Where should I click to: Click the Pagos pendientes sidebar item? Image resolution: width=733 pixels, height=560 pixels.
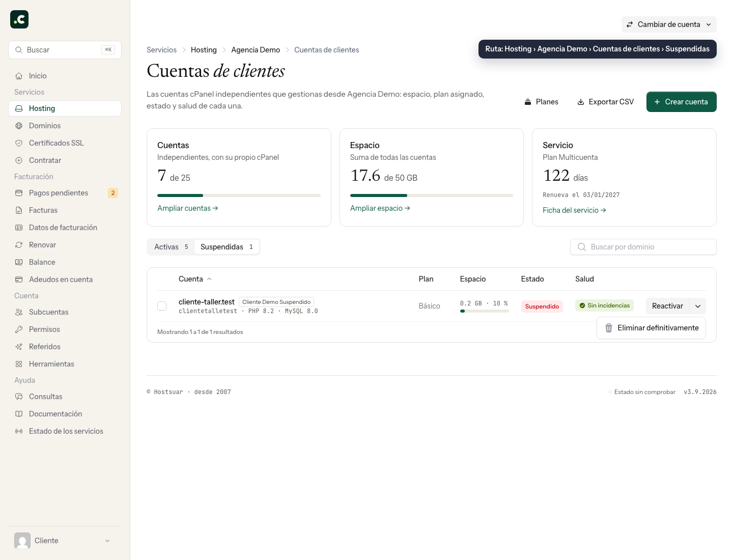[65, 193]
